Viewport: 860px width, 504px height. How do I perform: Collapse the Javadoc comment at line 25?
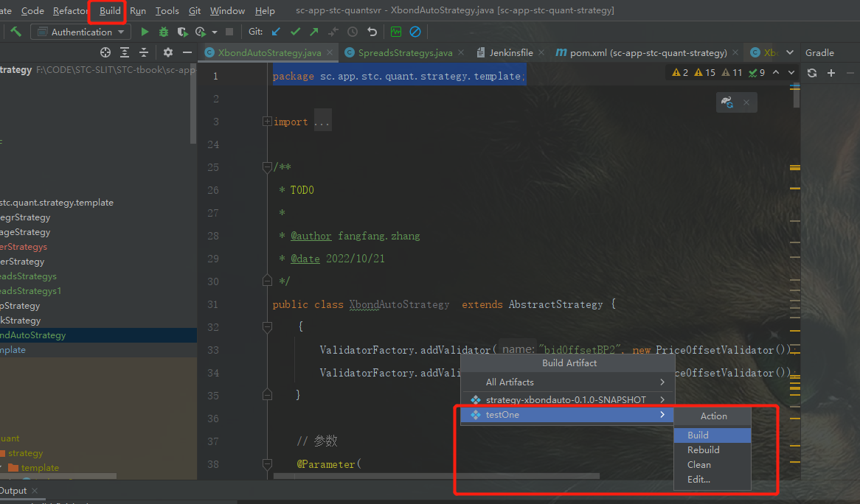point(267,167)
